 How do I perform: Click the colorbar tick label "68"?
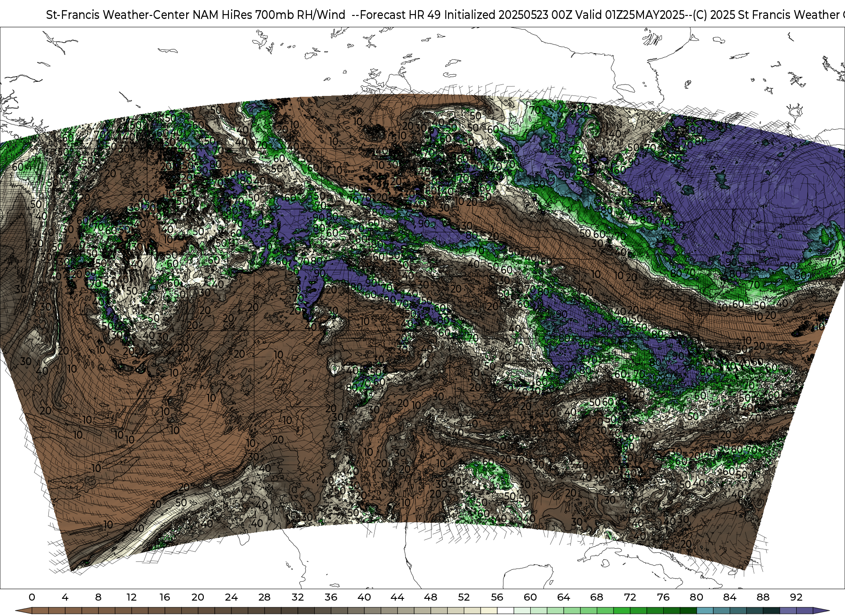(x=597, y=597)
